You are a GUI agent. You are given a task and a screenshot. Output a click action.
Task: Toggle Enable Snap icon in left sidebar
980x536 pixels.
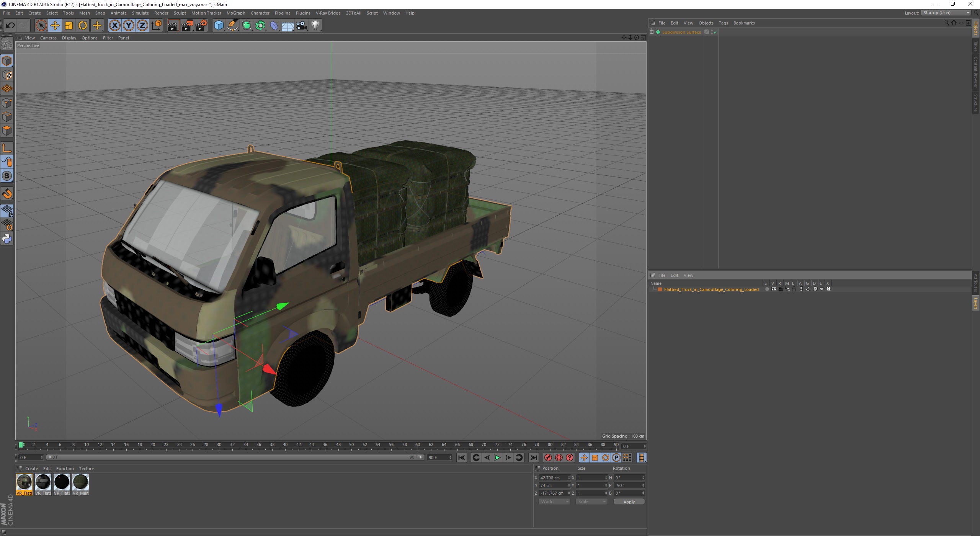[7, 194]
